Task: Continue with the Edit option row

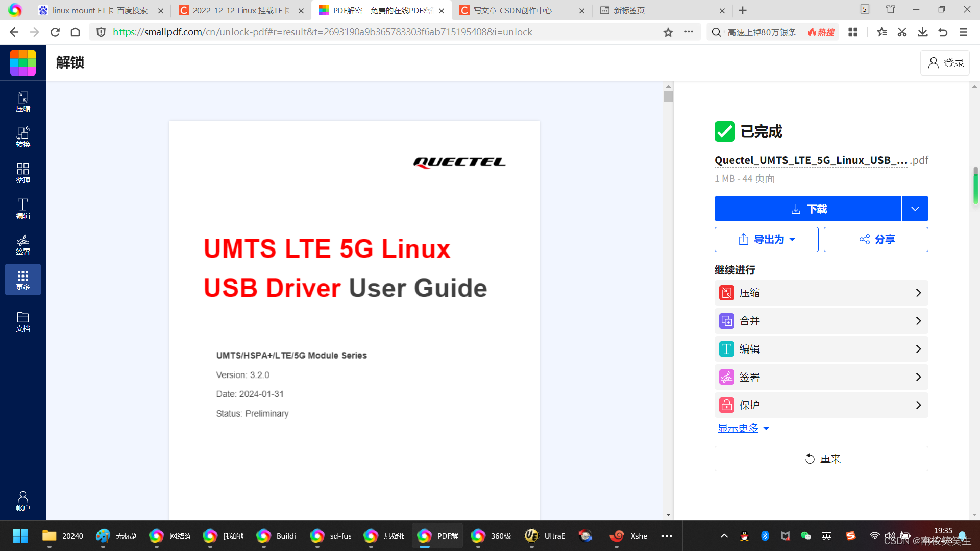Action: pyautogui.click(x=821, y=349)
